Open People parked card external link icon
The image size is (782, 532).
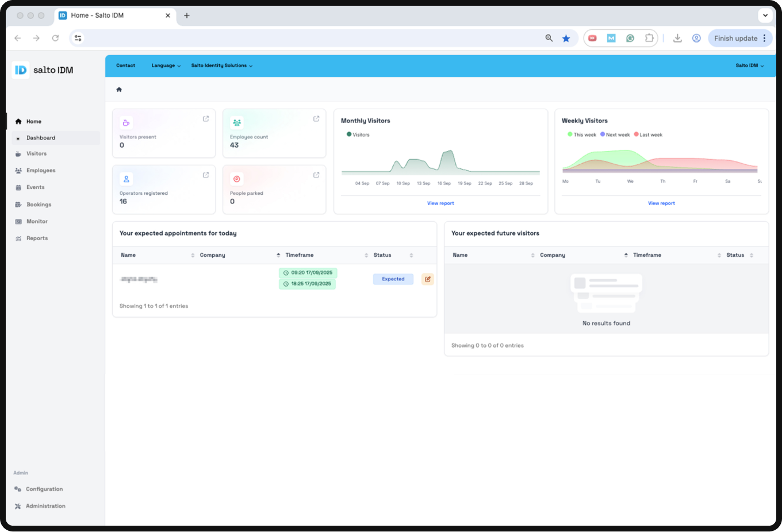pos(316,175)
